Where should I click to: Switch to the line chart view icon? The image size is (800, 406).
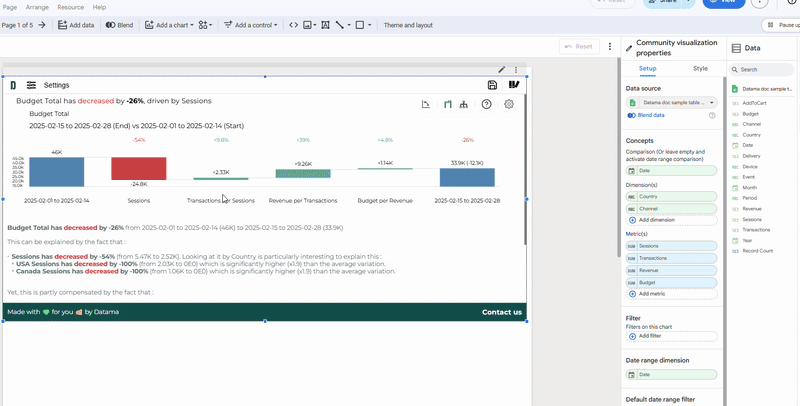[x=426, y=105]
